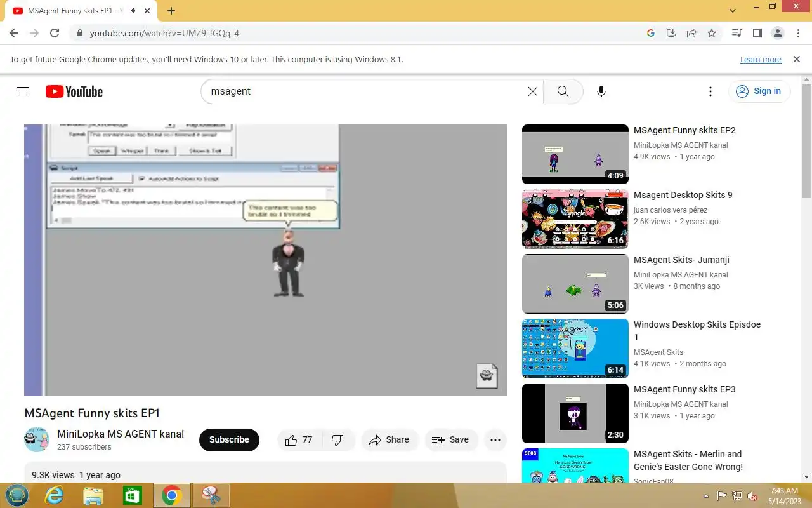Open MSAgent Skits- Jumanji thumbnail
812x508 pixels.
[x=575, y=284]
